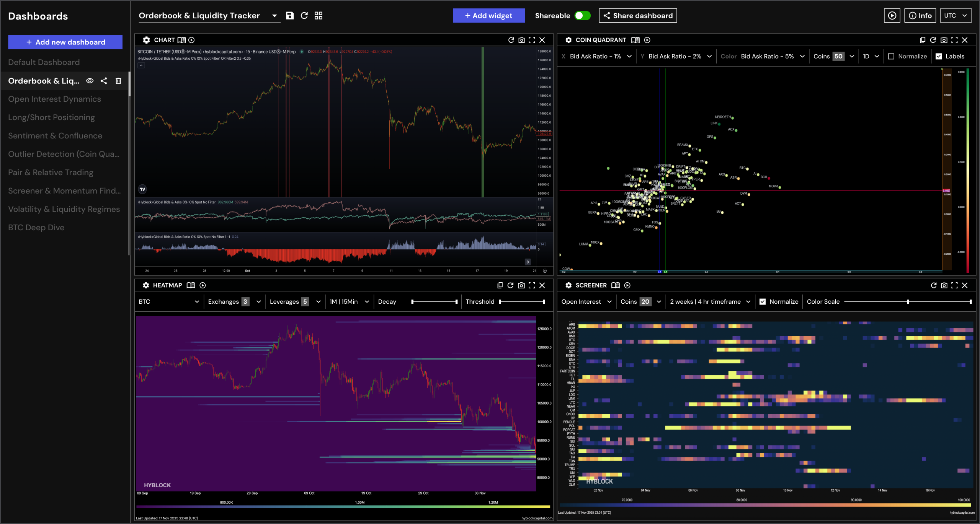This screenshot has width=980, height=524.
Task: Refresh the COIN QUADRANT widget
Action: tap(933, 40)
